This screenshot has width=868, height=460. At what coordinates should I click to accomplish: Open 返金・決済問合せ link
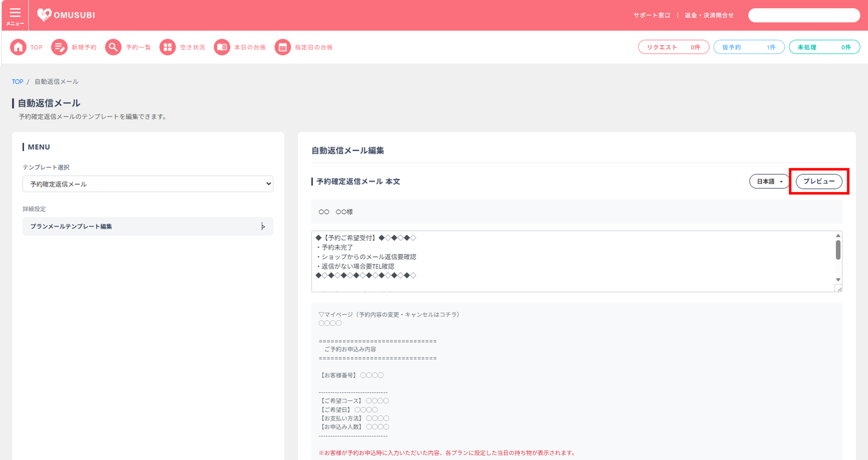tap(709, 16)
